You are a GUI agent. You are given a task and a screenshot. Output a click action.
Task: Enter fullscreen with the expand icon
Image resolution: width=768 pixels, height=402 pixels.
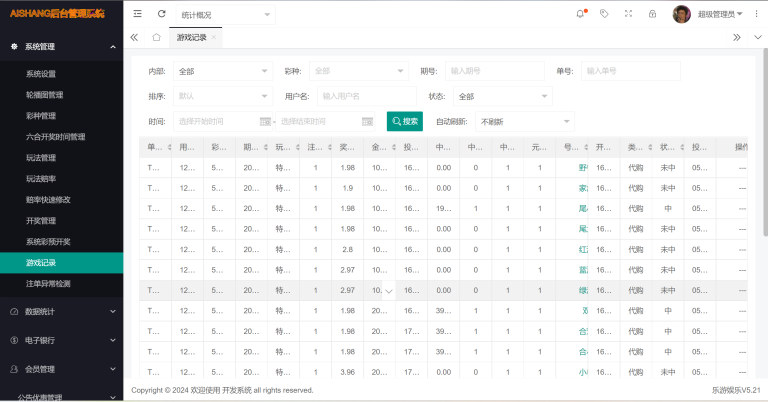point(628,14)
